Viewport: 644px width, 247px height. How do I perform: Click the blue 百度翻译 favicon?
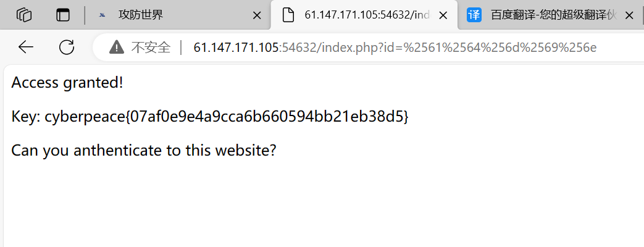(x=474, y=15)
